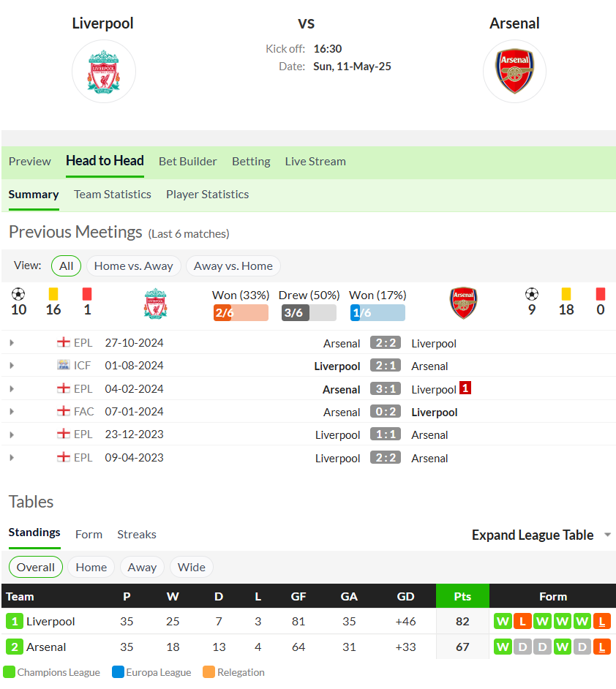616x689 pixels.
Task: Click Liverpool's red card icon in the stats
Action: 87,294
